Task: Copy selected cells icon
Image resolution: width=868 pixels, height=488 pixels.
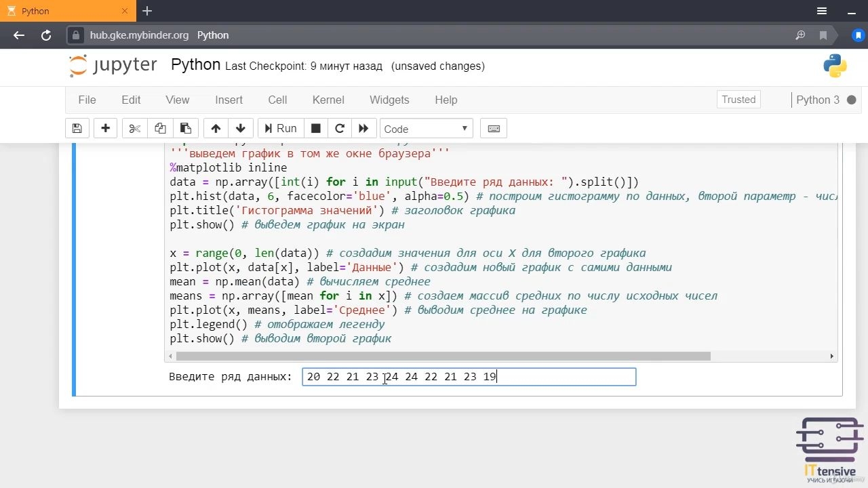Action: [x=160, y=129]
